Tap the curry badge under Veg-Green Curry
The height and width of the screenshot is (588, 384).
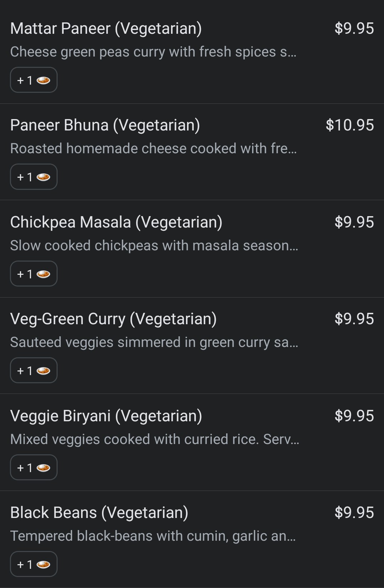(x=34, y=370)
